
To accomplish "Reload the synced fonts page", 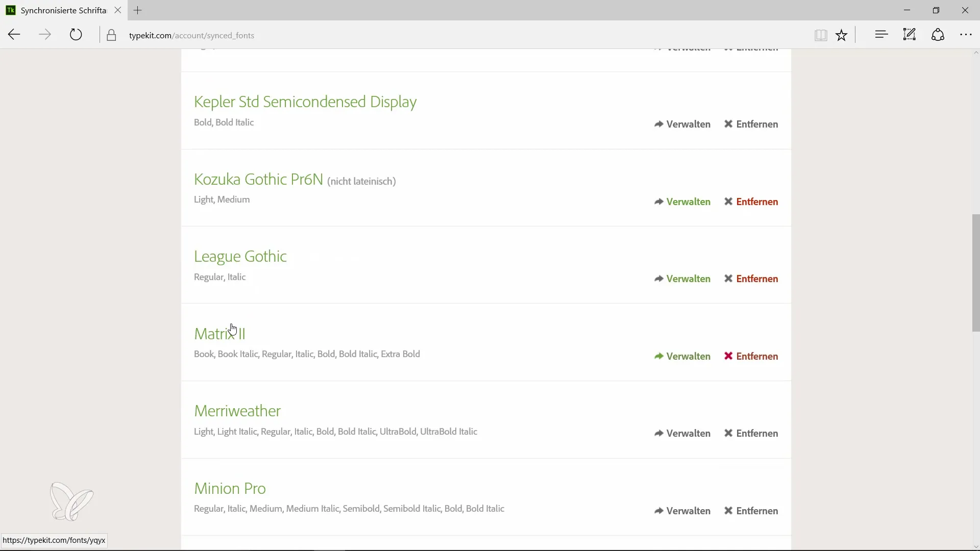I will pos(76,35).
